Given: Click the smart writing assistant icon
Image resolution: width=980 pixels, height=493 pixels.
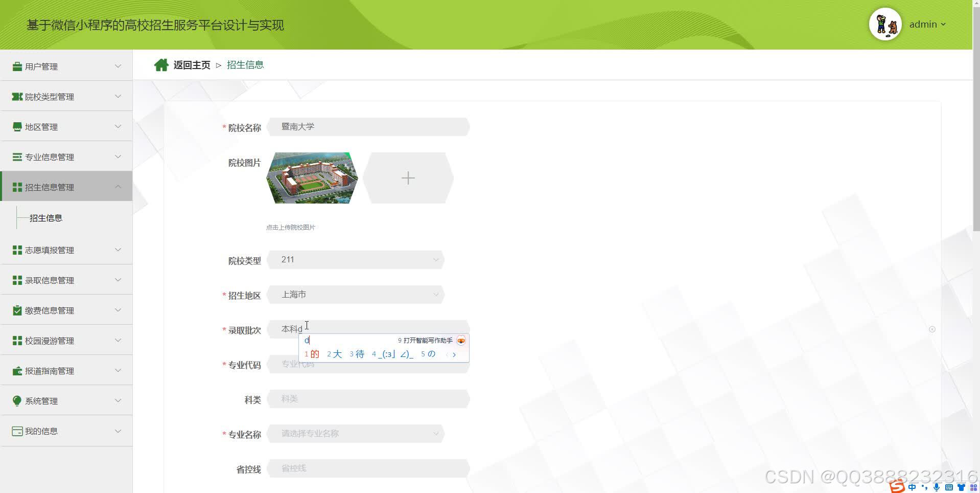Looking at the screenshot, I should click(461, 341).
